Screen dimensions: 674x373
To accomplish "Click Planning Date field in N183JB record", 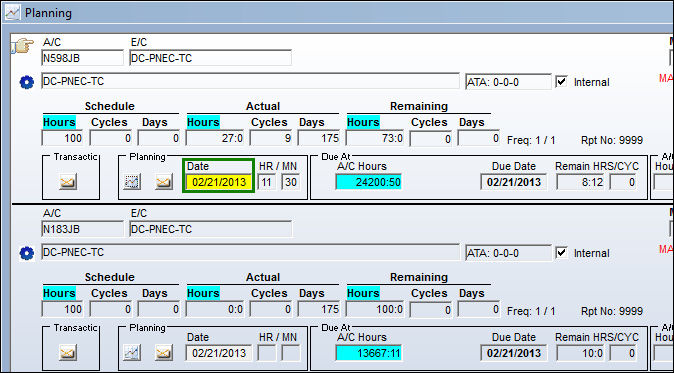I will coord(219,353).
